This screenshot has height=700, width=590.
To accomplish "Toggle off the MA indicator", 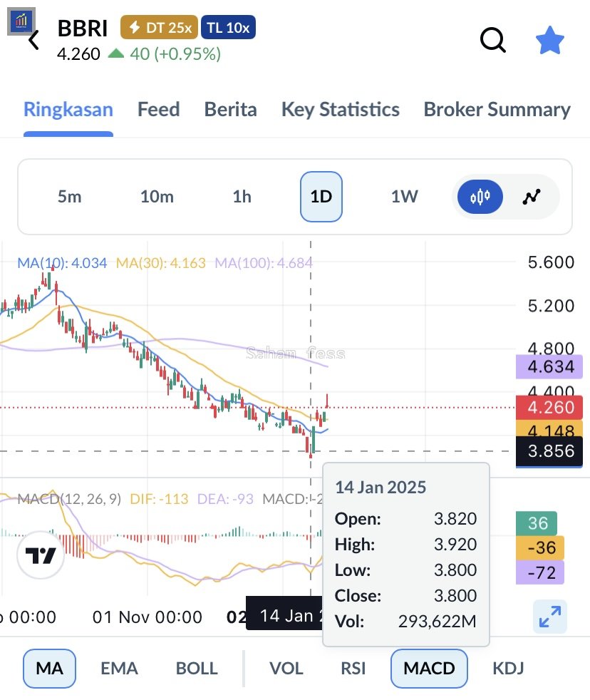I will [x=48, y=669].
